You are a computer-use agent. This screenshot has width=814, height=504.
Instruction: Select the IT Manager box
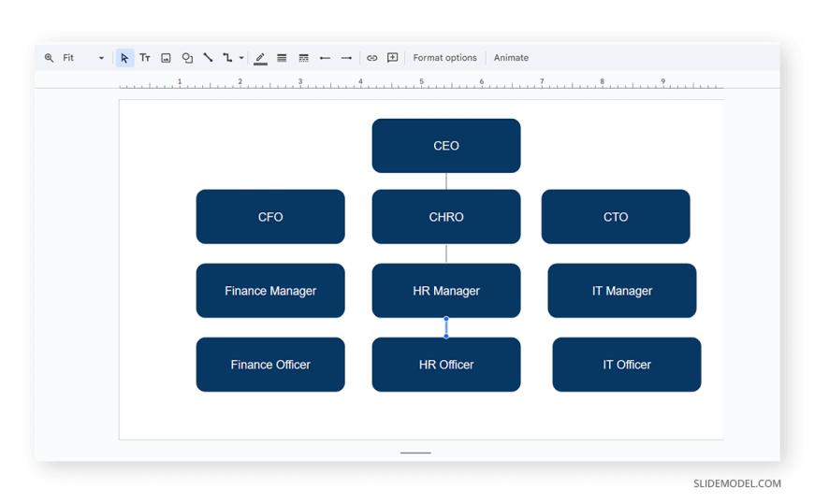pos(622,291)
